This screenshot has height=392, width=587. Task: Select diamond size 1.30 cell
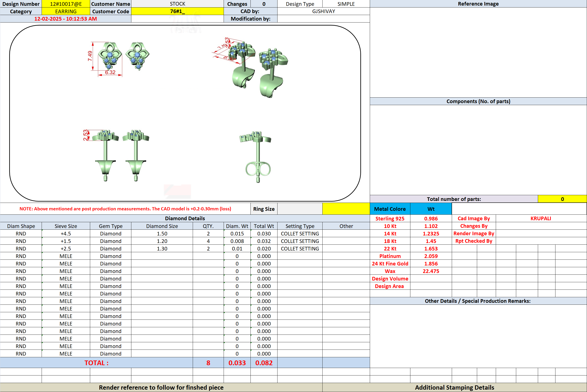[162, 249]
